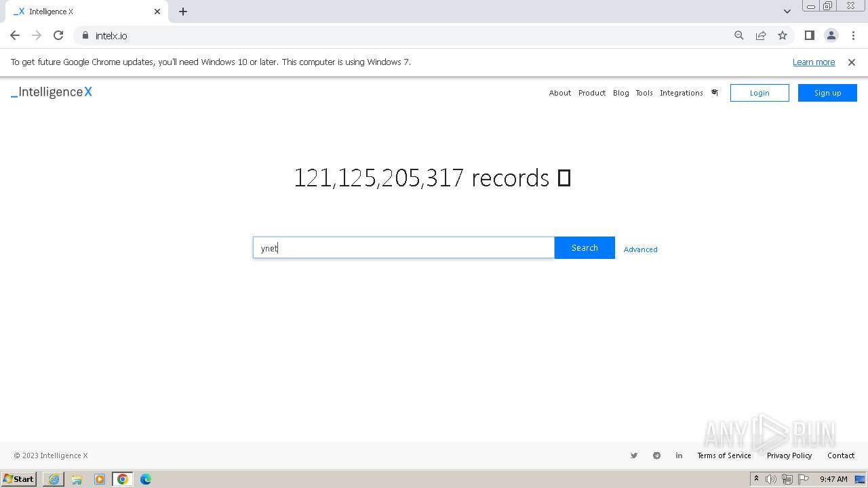Click the © 2023 Intelligence X text

pos(51,455)
